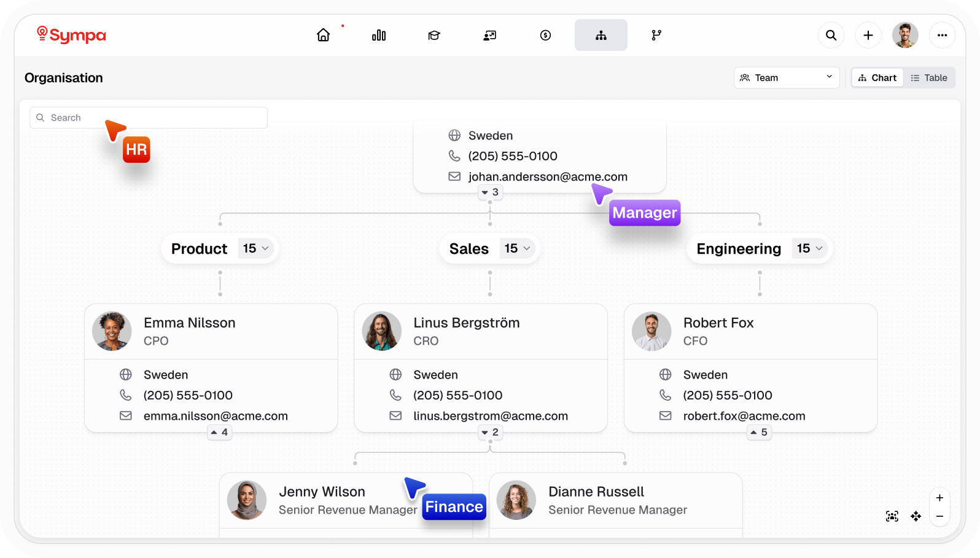Click the plus add button in header

point(868,35)
